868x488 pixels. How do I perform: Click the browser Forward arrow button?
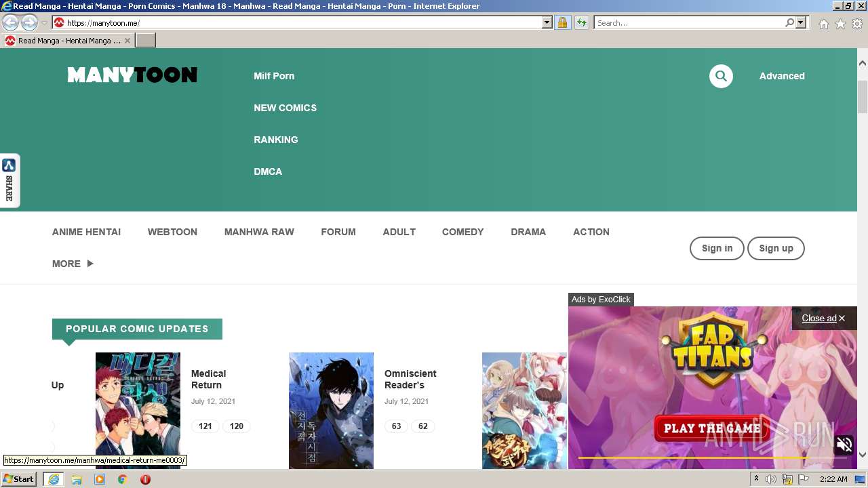29,23
